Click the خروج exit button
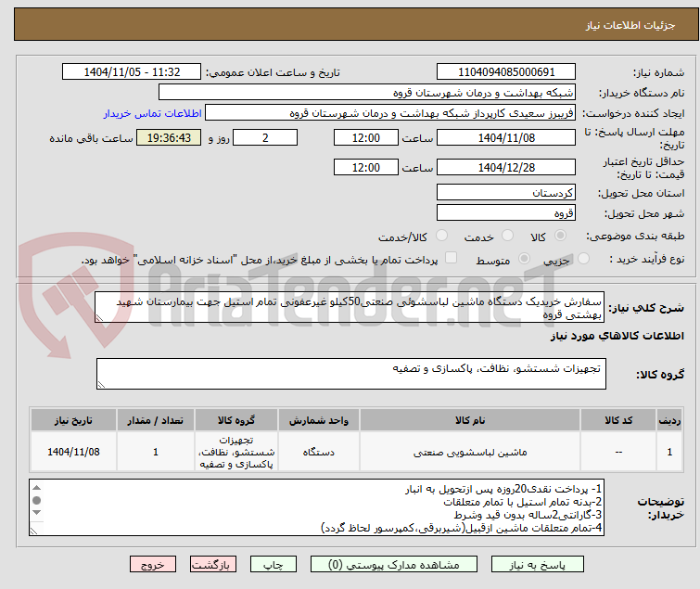The width and height of the screenshot is (700, 589). click(x=153, y=565)
